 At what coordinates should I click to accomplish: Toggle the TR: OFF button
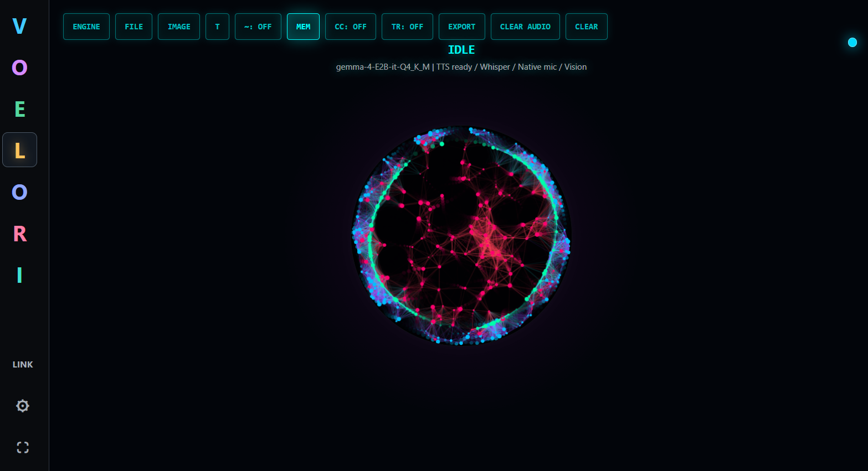tap(407, 27)
